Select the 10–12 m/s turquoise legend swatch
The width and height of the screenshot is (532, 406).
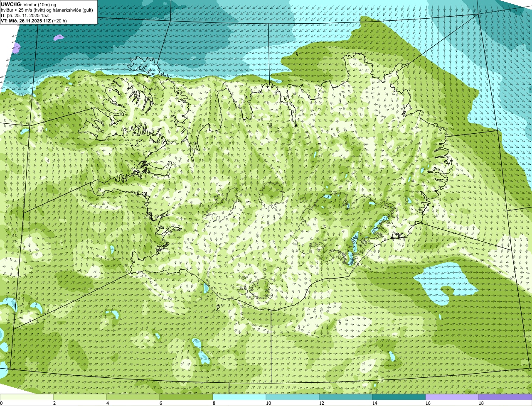[x=293, y=397]
